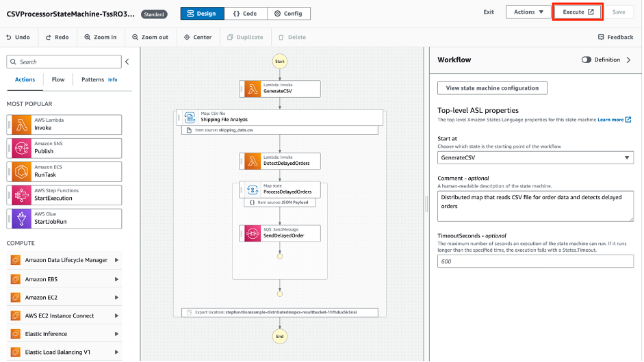The width and height of the screenshot is (644, 362).
Task: Expand Elastic Load Balancing V1
Action: tap(116, 352)
